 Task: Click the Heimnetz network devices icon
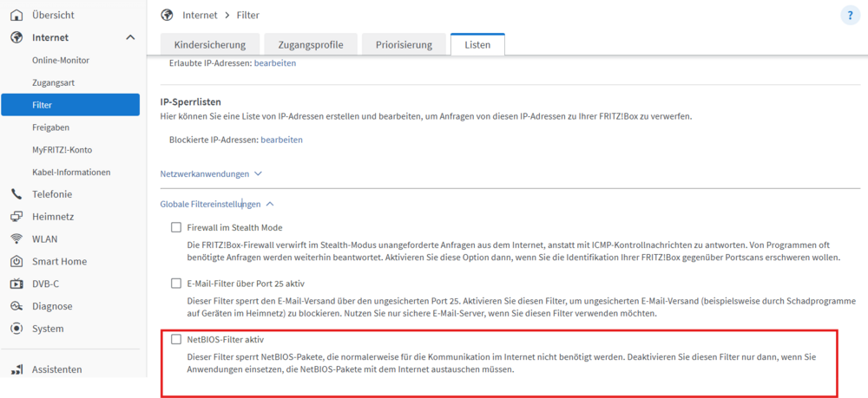click(17, 217)
